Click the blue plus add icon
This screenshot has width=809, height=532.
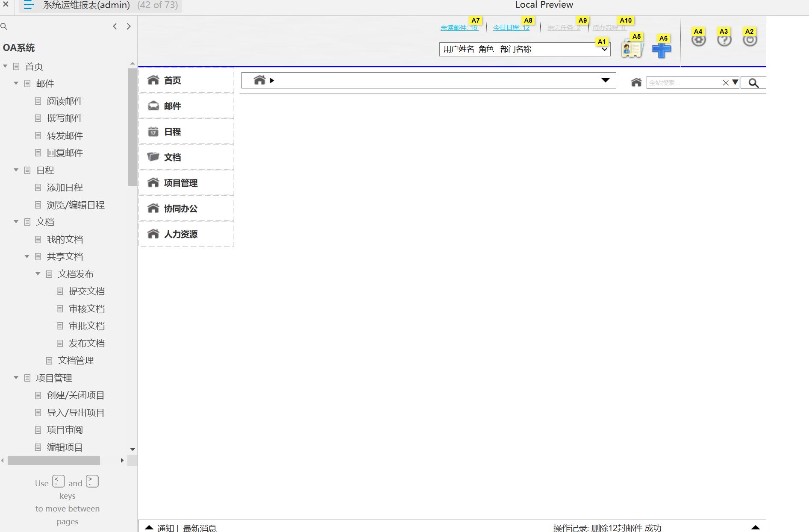pos(661,50)
